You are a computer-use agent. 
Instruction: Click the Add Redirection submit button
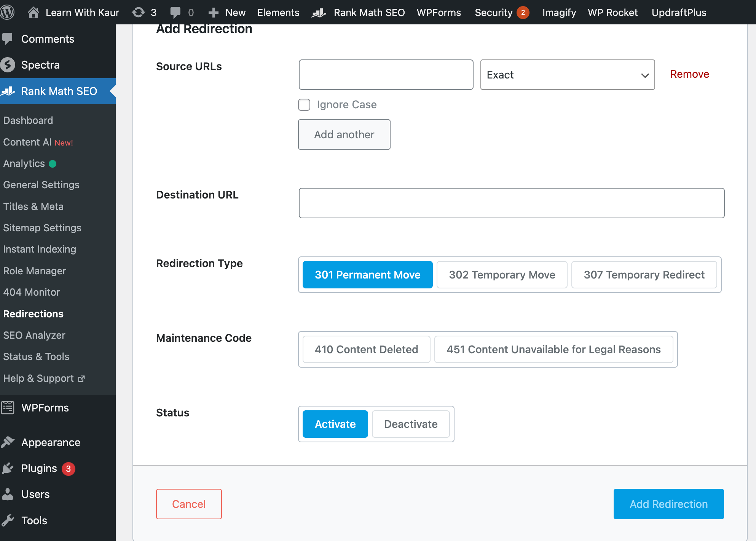(668, 504)
